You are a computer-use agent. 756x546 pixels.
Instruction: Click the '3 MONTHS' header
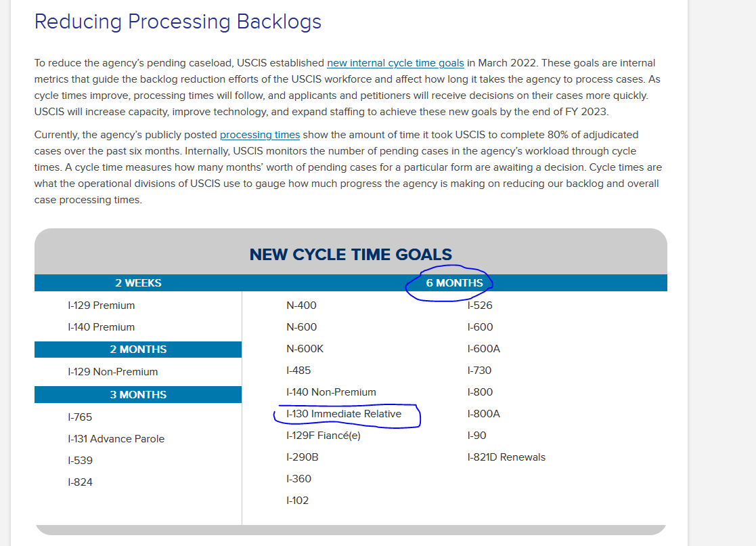pos(138,395)
